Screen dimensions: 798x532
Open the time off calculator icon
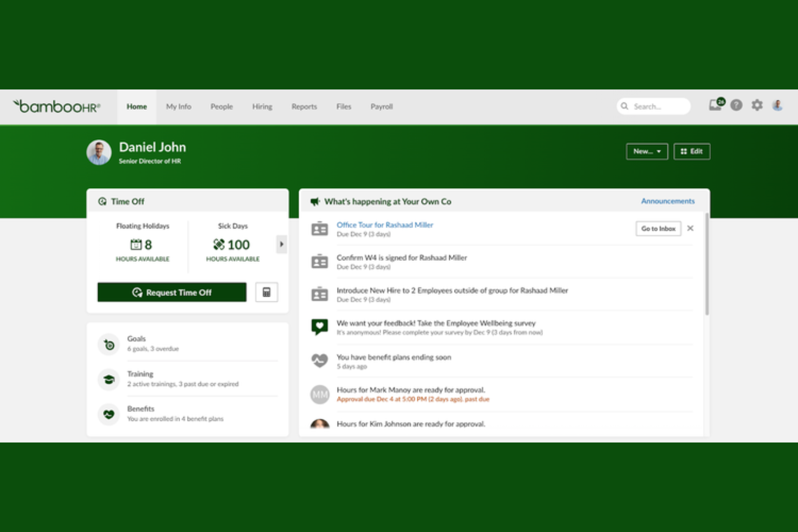pyautogui.click(x=266, y=292)
